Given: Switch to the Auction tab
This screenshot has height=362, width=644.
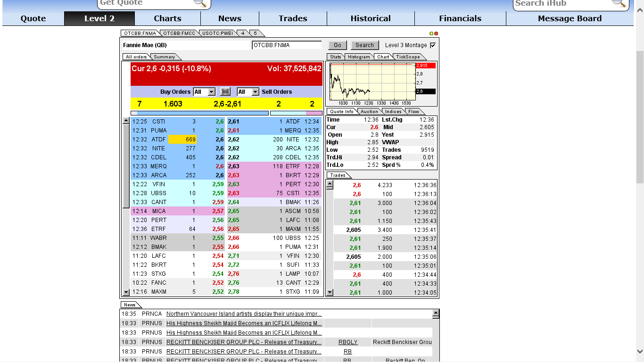Looking at the screenshot, I should 369,112.
